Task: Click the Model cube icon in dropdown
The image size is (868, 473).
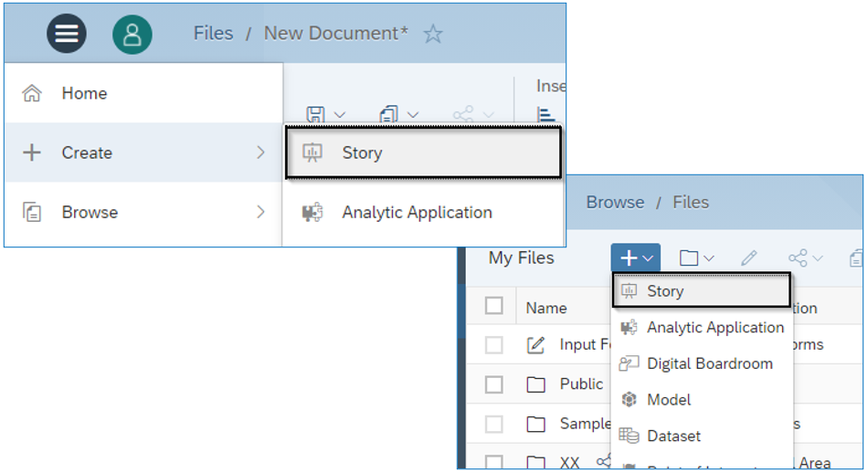Action: 629,399
